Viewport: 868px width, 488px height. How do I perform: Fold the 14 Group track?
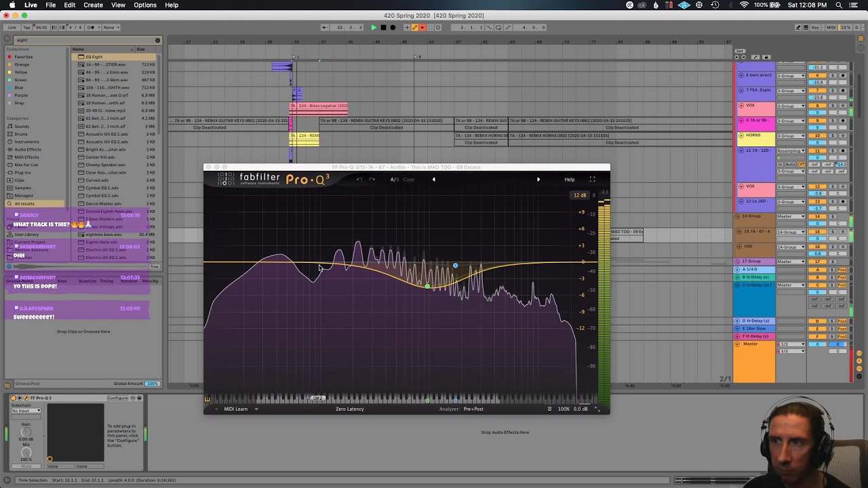[x=738, y=216]
